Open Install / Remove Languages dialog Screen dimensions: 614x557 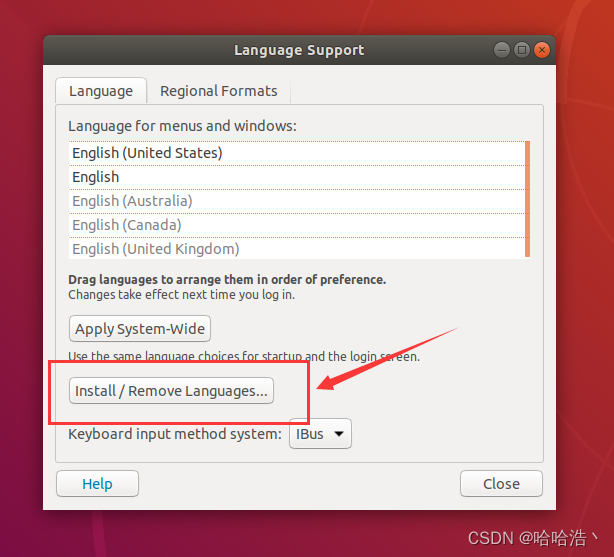tap(171, 391)
